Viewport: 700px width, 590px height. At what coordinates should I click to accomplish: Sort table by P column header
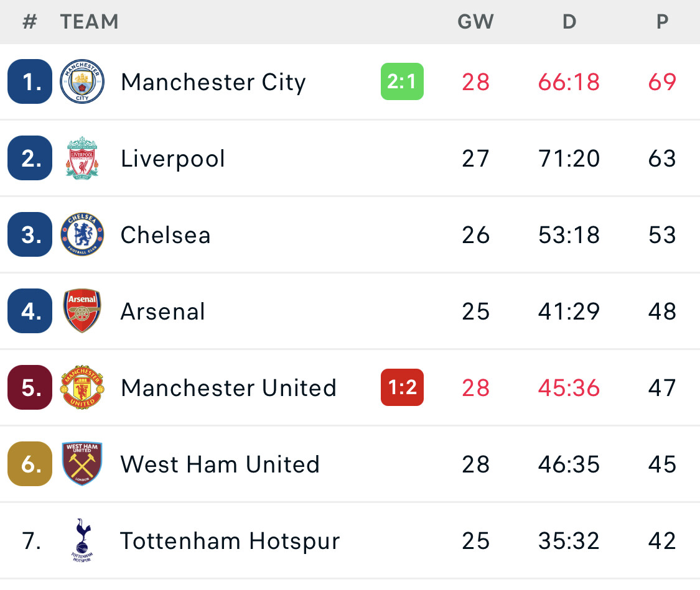[663, 22]
